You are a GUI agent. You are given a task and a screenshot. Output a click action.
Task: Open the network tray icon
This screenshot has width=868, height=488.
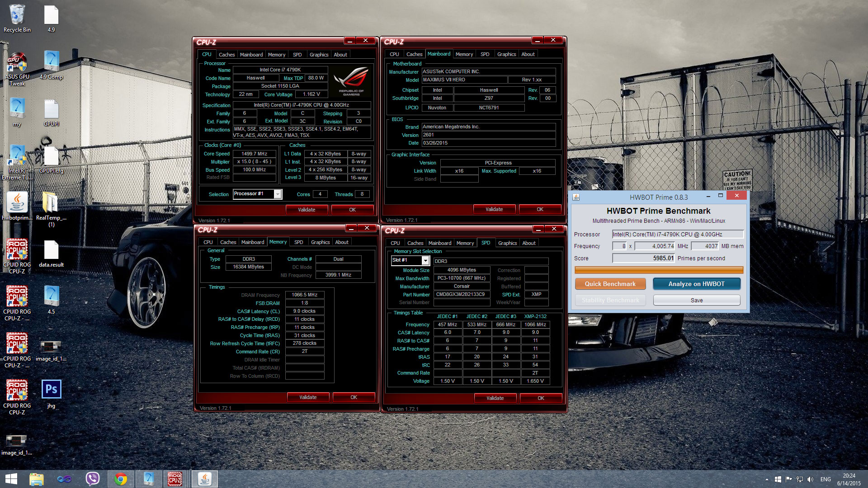click(x=800, y=479)
